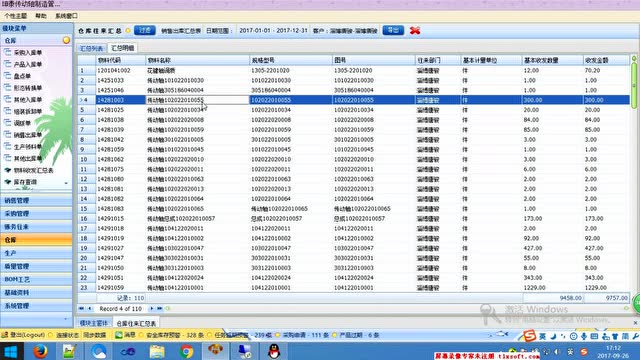Expand 采购管理 module group
This screenshot has width=640, height=360.
[x=36, y=213]
